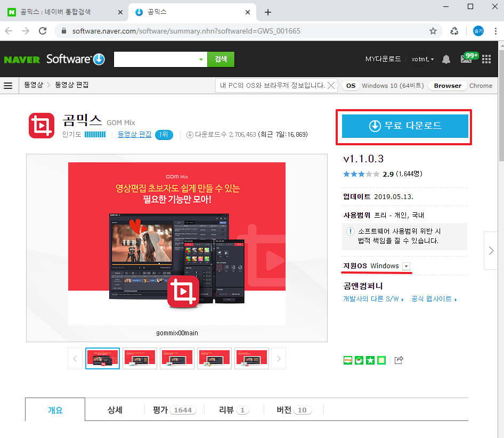Click the green 검색 button
The height and width of the screenshot is (438, 504).
coord(221,60)
